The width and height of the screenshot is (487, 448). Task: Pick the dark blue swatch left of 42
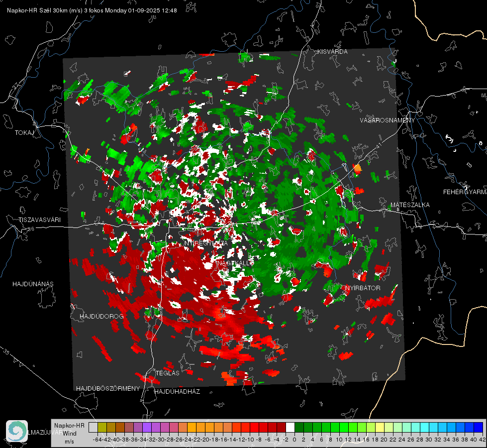(x=479, y=427)
